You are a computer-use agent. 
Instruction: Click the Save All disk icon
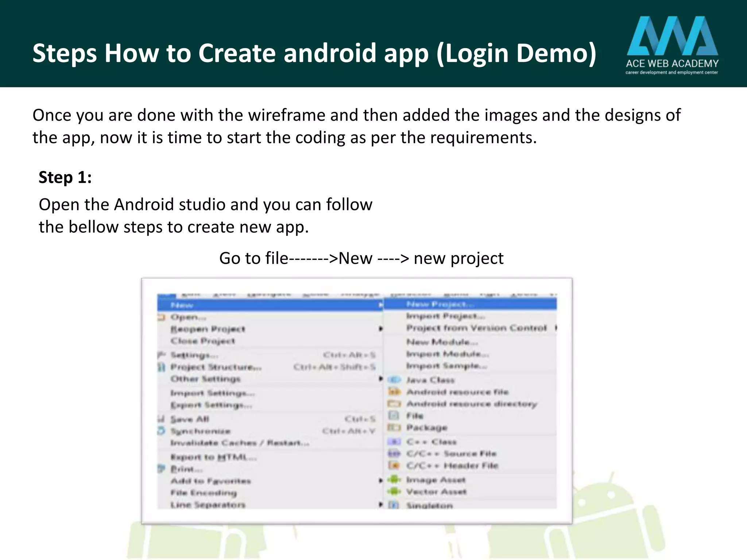point(161,419)
